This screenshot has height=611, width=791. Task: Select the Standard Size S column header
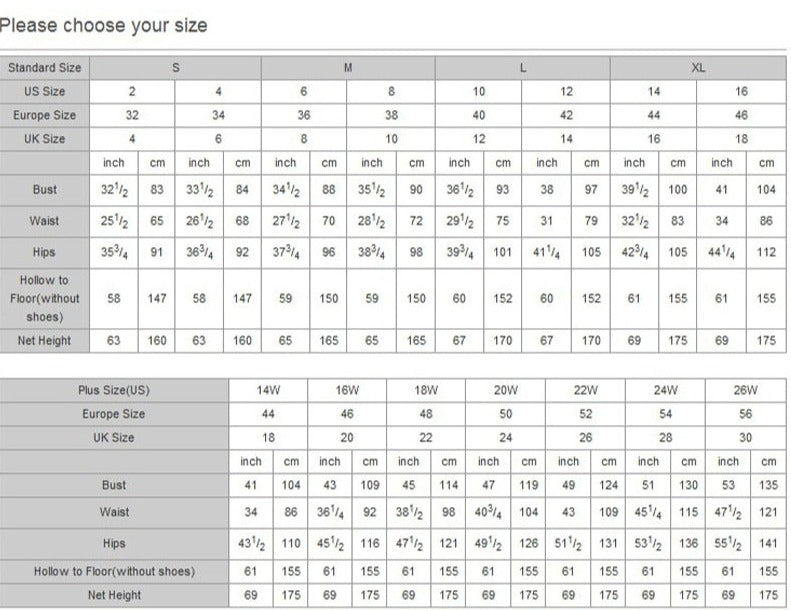tap(176, 68)
